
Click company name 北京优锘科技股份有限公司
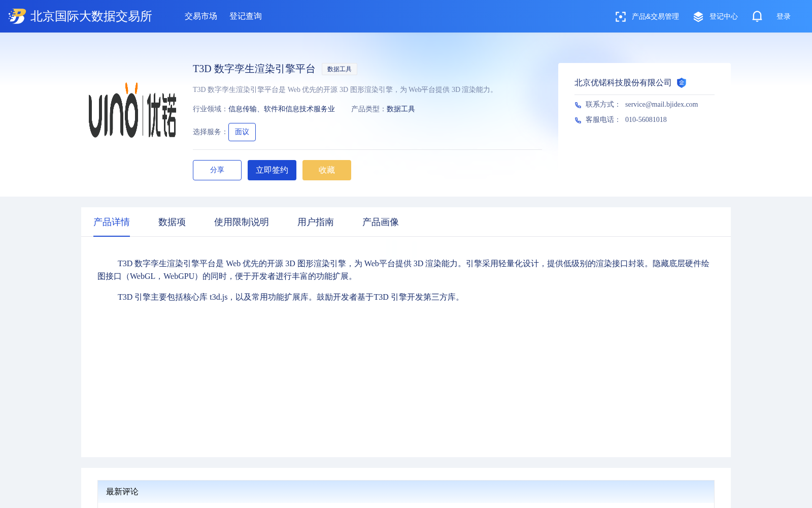623,83
